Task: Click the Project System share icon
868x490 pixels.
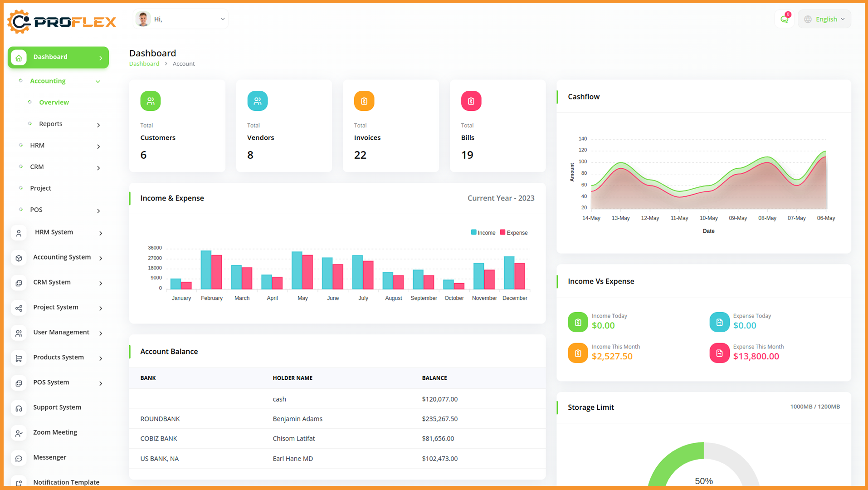Action: click(x=19, y=308)
